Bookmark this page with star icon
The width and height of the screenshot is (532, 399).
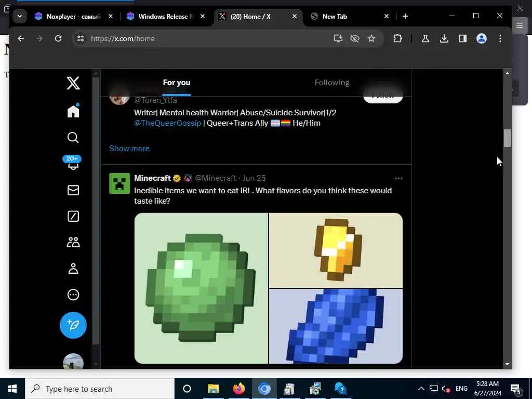click(x=371, y=38)
